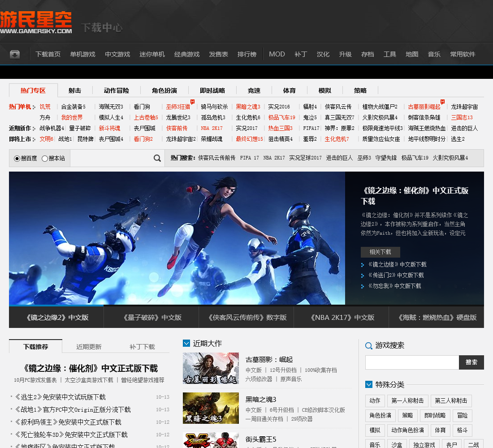Open 极品飞车19 link in hot games list
The height and width of the screenshot is (448, 493).
pyautogui.click(x=281, y=117)
